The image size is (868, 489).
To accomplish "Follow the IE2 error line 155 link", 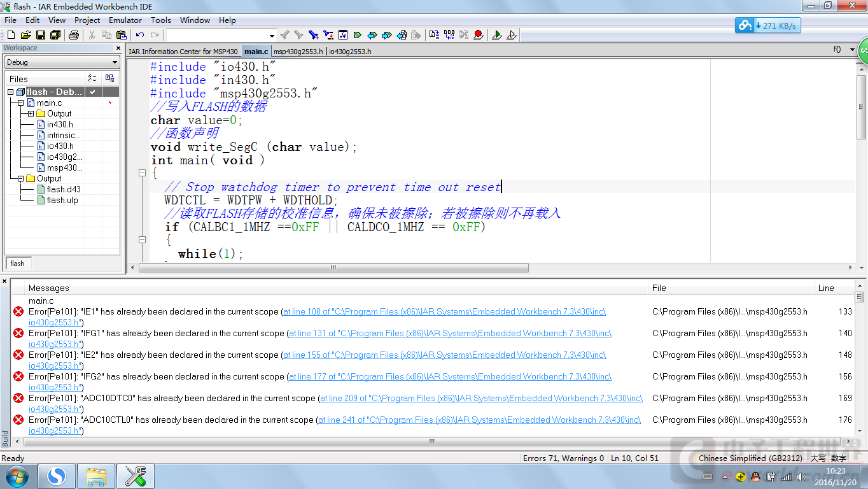I will pyautogui.click(x=444, y=355).
